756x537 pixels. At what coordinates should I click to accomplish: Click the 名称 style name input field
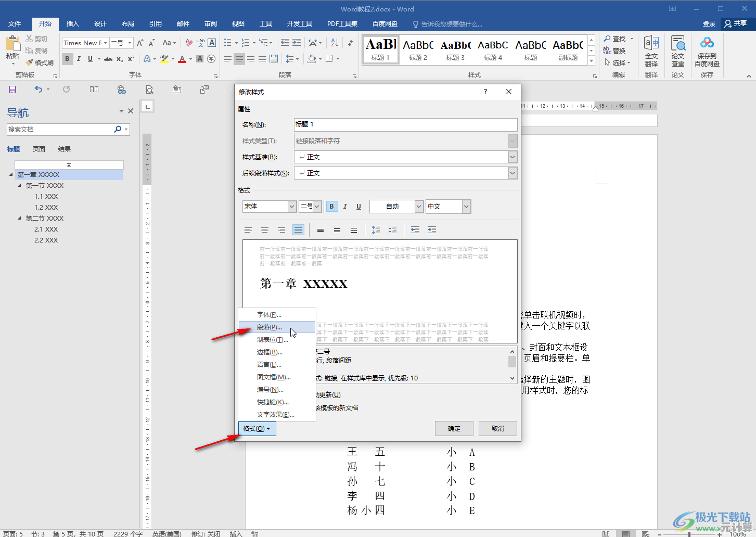pos(406,124)
